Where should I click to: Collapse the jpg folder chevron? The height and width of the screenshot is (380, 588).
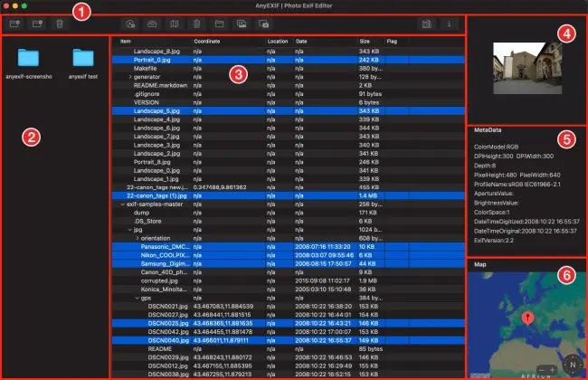tap(129, 230)
